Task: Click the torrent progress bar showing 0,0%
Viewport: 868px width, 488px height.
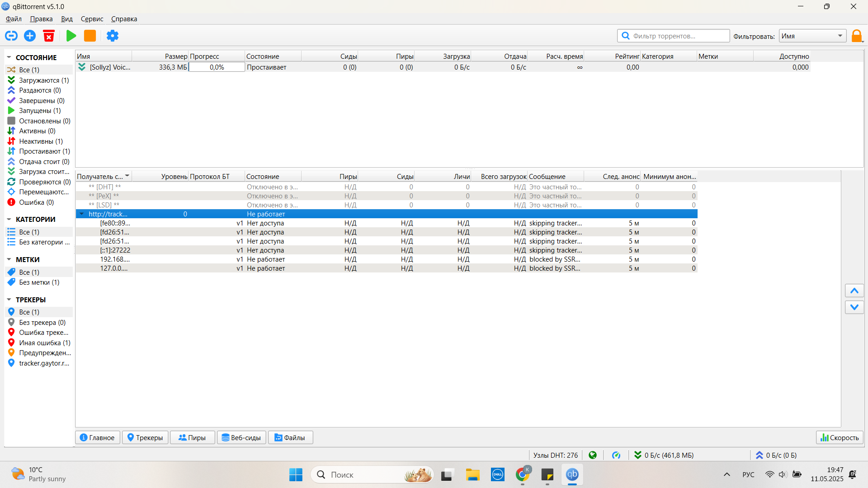Action: click(x=217, y=67)
